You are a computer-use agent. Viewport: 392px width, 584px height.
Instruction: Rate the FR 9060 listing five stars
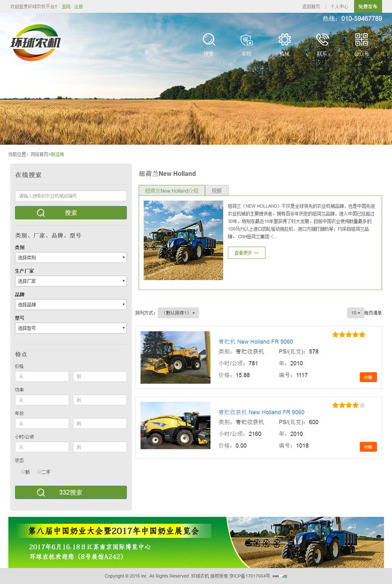pos(362,335)
